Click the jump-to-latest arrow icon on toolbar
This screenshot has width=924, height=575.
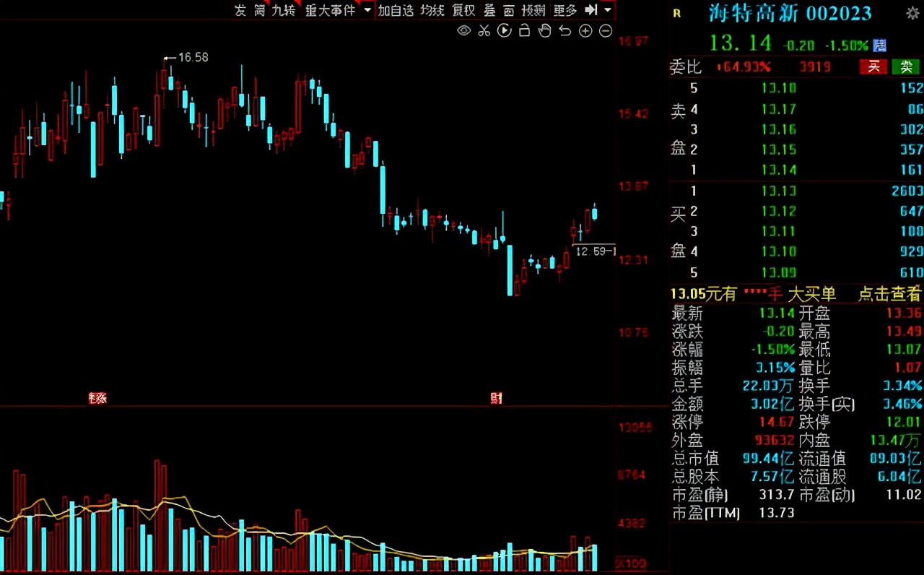pos(592,10)
